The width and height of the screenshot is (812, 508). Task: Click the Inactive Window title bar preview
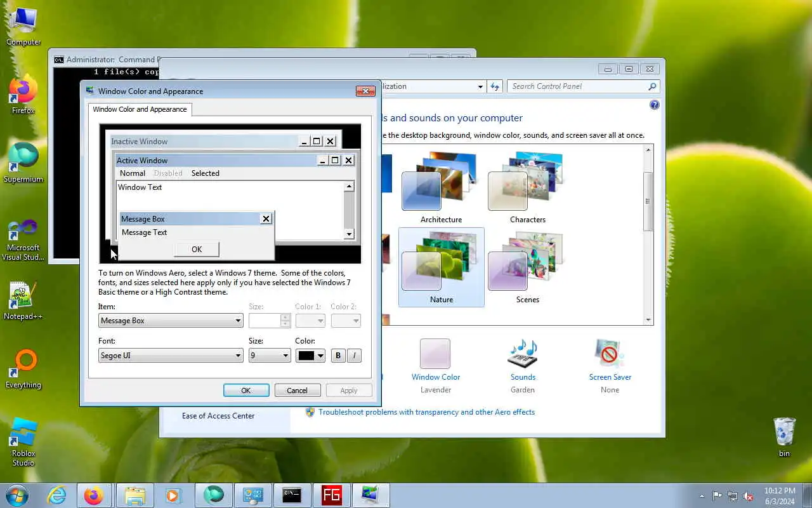(203, 142)
